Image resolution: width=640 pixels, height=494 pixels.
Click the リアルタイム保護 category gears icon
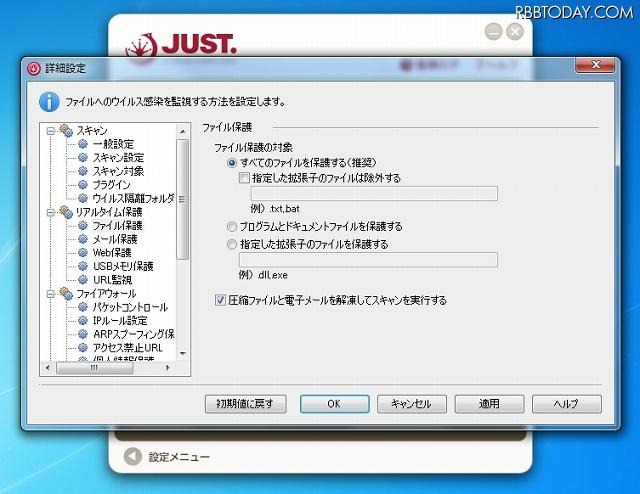point(66,212)
